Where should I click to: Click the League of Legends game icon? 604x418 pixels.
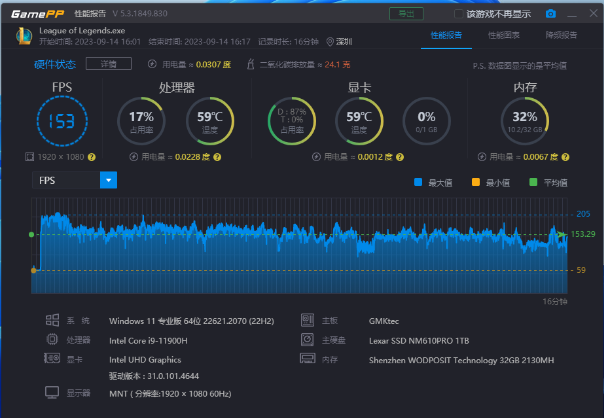coord(23,36)
